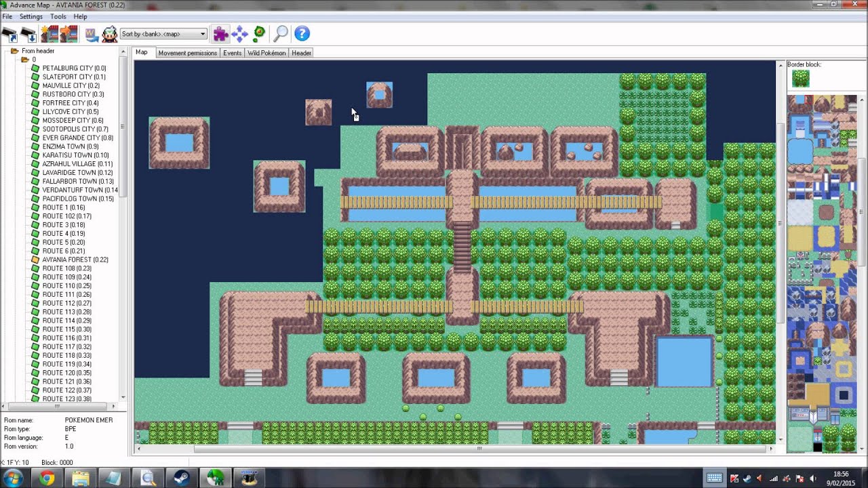Image resolution: width=868 pixels, height=488 pixels.
Task: Click the Open ROM toolbar icon
Action: [x=9, y=33]
